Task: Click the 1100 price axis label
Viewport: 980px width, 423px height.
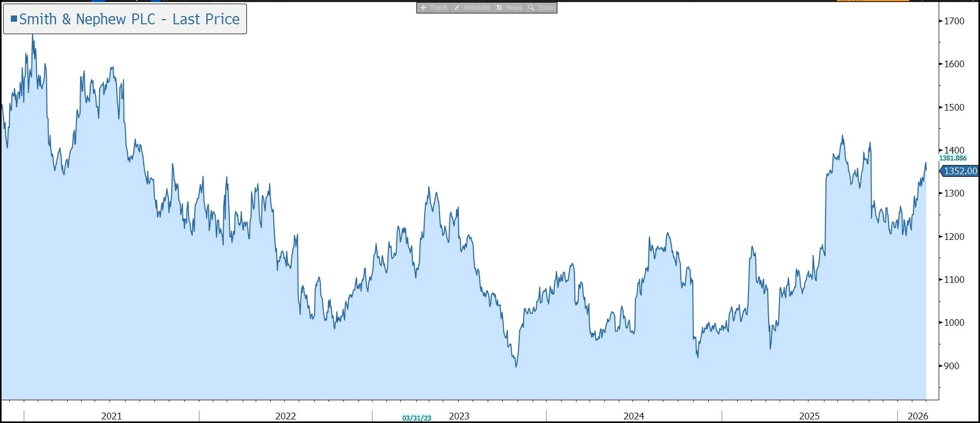Action: click(x=954, y=280)
